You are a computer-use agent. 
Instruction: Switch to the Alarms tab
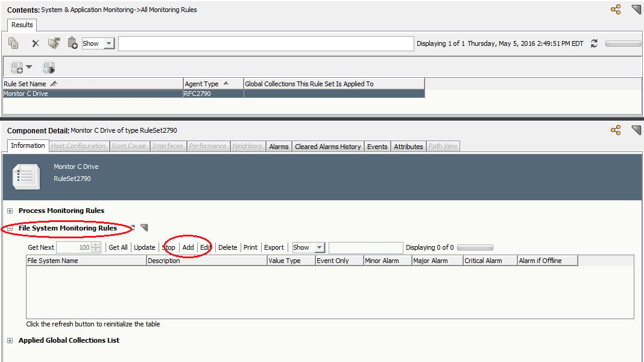279,147
